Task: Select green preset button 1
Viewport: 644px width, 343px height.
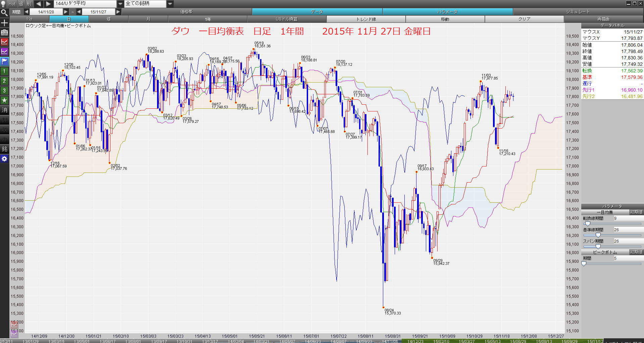Action: point(4,71)
